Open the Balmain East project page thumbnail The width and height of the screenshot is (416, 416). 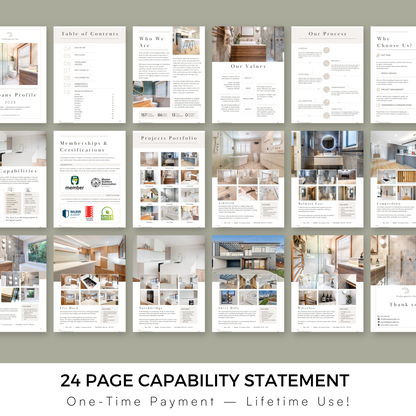click(327, 179)
